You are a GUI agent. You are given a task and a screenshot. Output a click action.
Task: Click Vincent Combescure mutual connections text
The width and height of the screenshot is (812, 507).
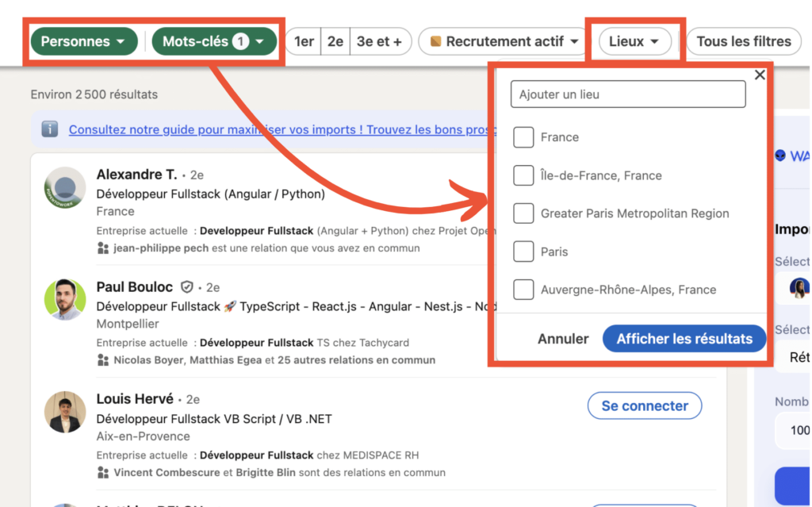(167, 473)
